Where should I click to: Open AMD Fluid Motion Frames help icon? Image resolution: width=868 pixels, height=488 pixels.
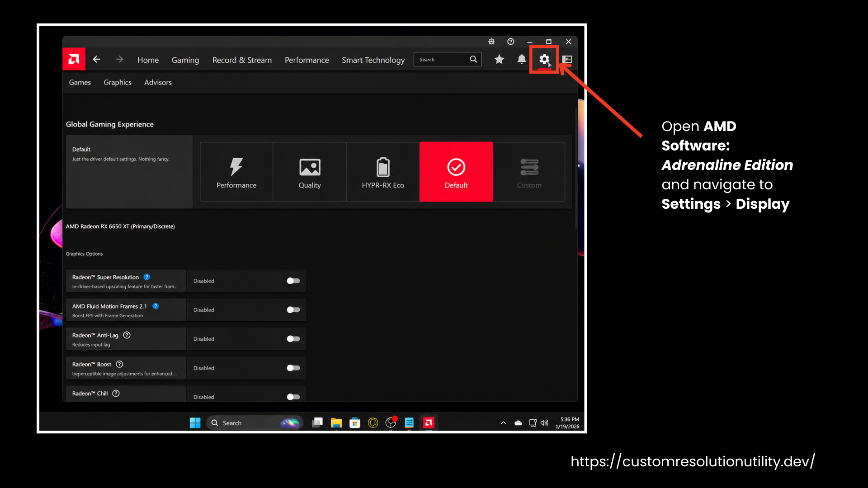[156, 306]
